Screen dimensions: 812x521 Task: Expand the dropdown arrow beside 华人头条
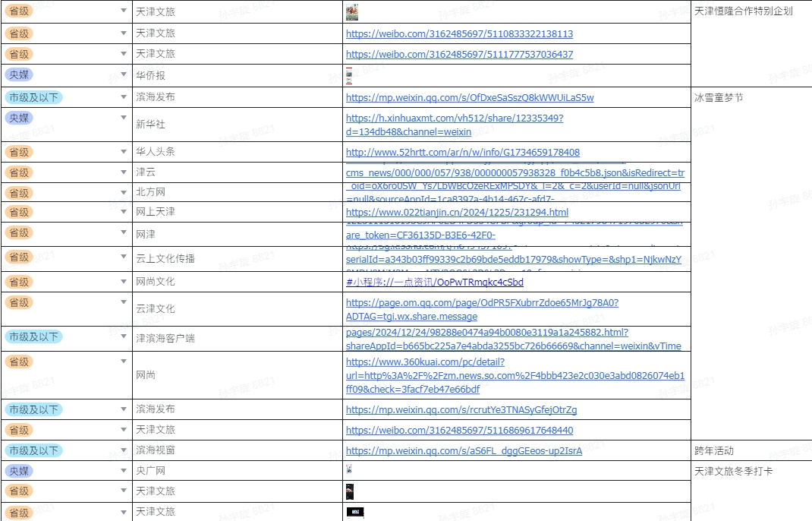(123, 152)
